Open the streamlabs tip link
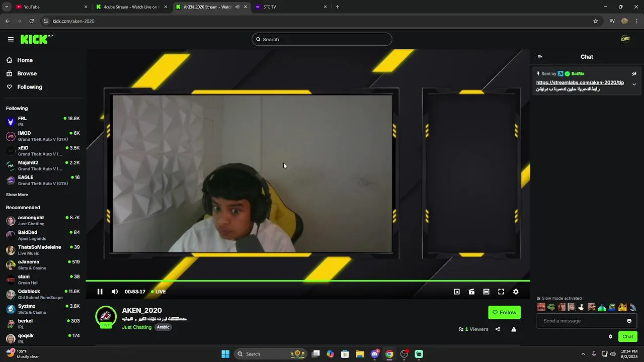Image resolution: width=644 pixels, height=362 pixels. (580, 82)
